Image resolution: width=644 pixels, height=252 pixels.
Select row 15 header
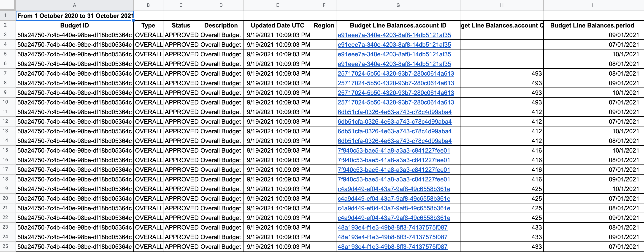click(5, 150)
